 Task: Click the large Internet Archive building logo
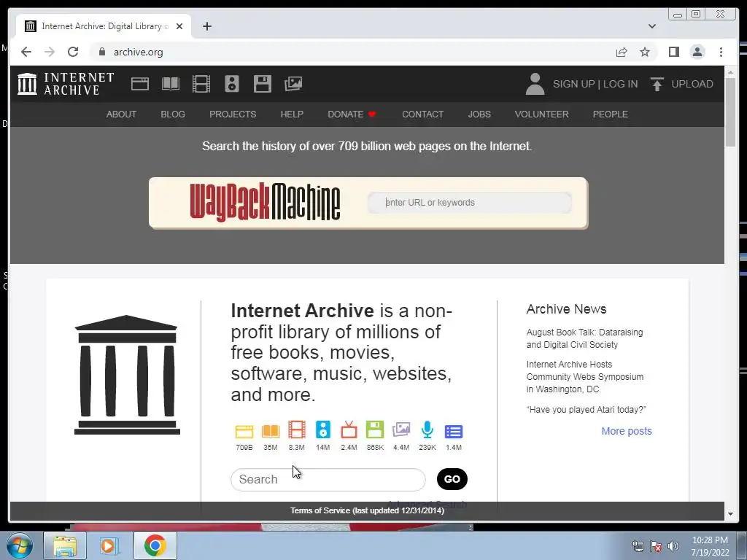click(127, 375)
